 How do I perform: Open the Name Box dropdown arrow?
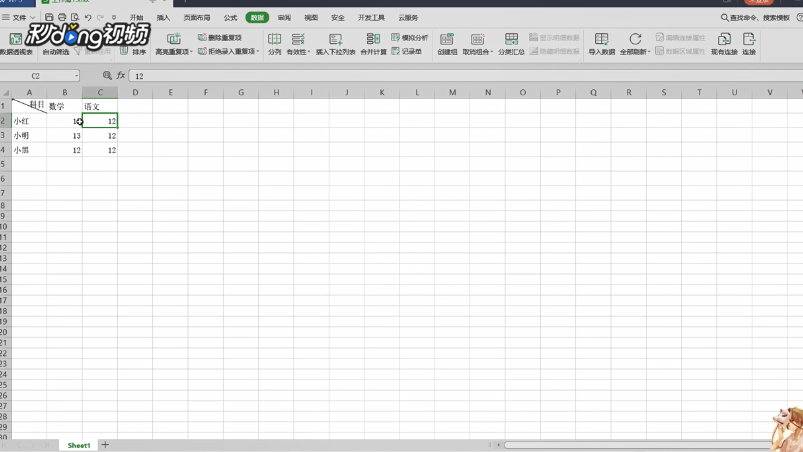click(76, 76)
